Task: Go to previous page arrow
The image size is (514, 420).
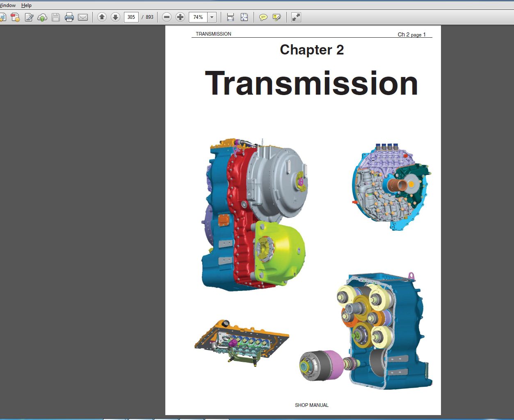Action: (x=102, y=17)
